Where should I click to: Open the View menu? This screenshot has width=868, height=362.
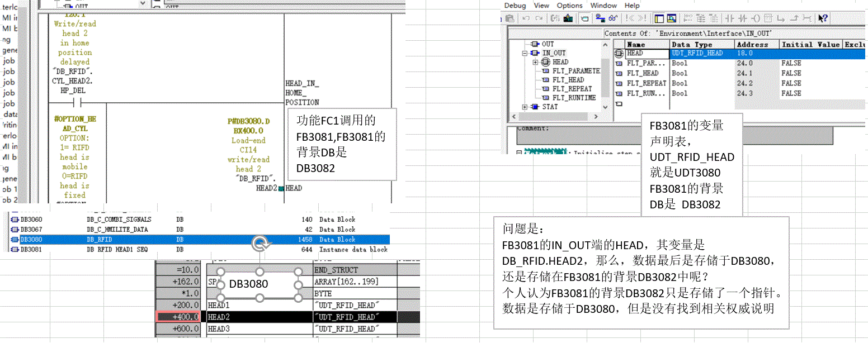541,5
